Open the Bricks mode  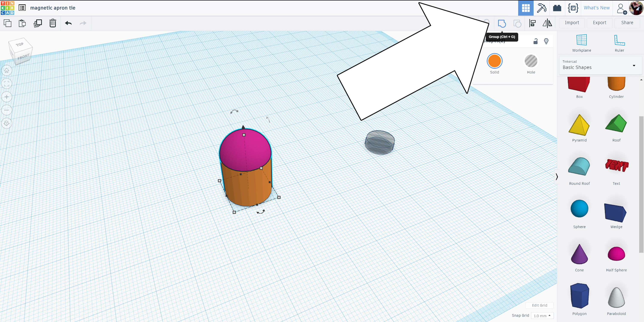coord(557,8)
